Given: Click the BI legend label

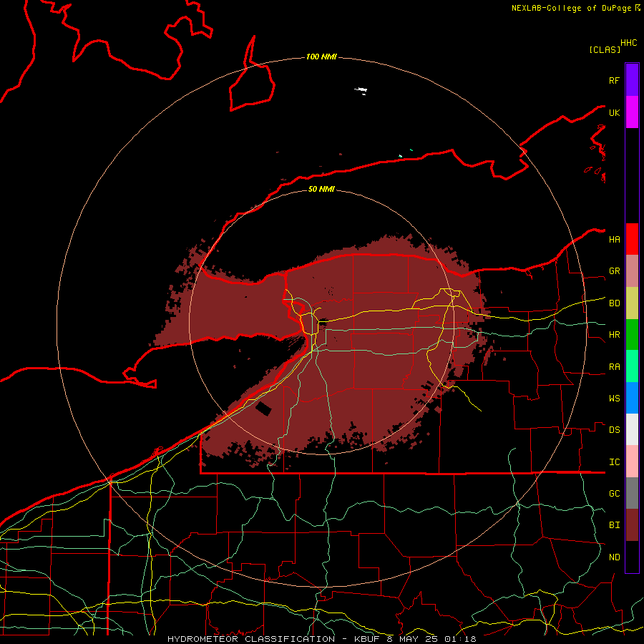Looking at the screenshot, I should coord(614,525).
